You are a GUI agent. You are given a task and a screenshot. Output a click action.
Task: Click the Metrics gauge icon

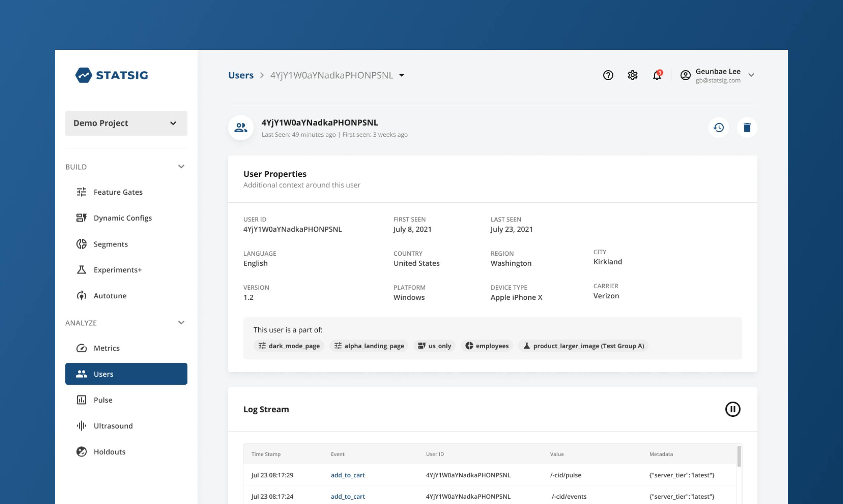click(81, 348)
